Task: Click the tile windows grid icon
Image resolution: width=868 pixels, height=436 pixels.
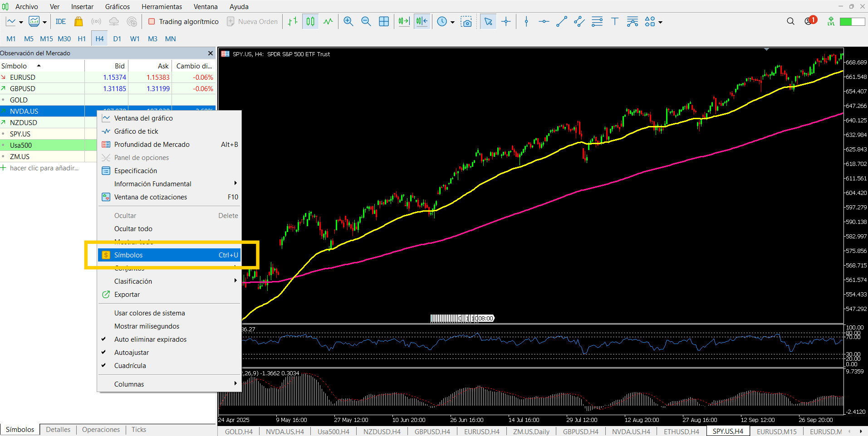Action: pyautogui.click(x=384, y=22)
